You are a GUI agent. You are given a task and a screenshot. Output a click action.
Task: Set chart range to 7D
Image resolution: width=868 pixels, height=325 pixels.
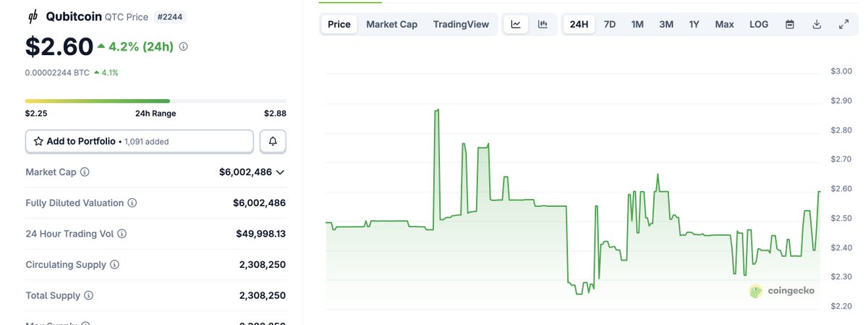click(610, 24)
